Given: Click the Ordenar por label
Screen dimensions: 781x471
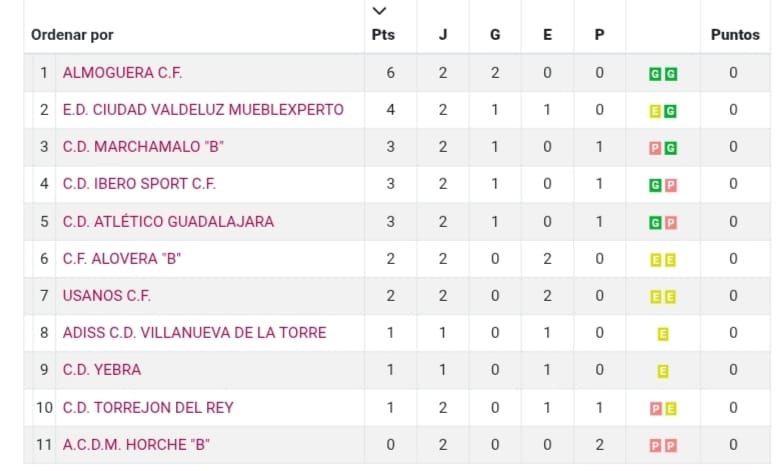Looking at the screenshot, I should pyautogui.click(x=72, y=35).
